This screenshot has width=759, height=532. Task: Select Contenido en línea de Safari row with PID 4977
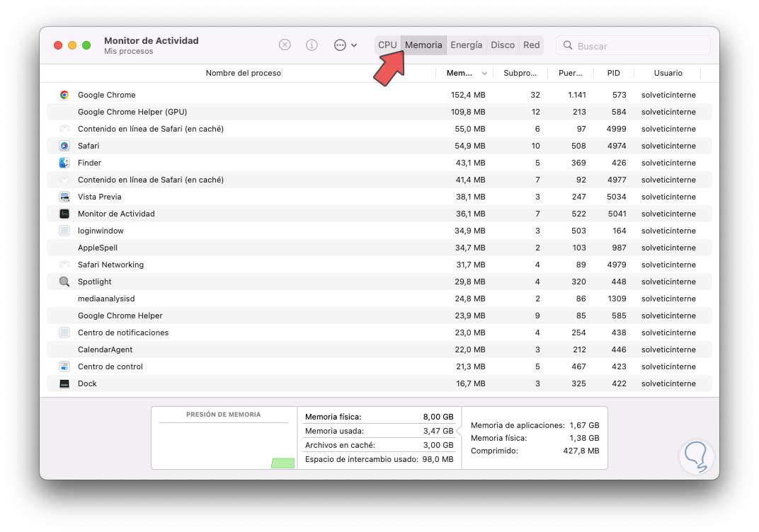tap(379, 180)
